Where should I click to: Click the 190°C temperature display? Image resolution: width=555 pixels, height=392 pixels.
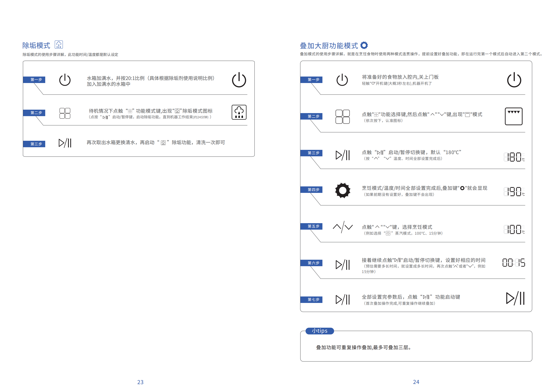[514, 191]
